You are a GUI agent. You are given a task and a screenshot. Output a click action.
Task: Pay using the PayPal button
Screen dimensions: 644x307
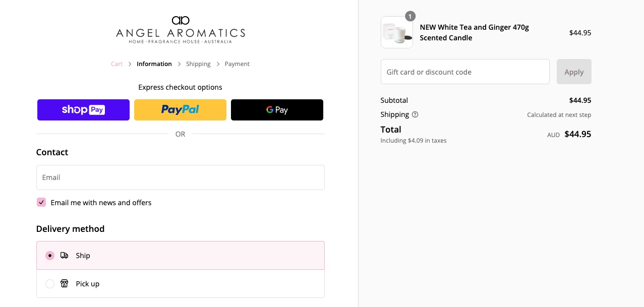click(x=180, y=110)
